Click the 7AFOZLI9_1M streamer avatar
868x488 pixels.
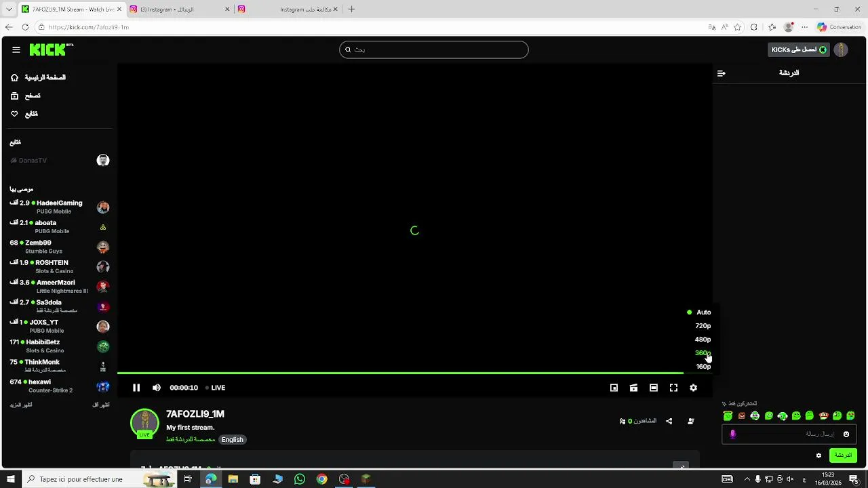click(x=144, y=422)
